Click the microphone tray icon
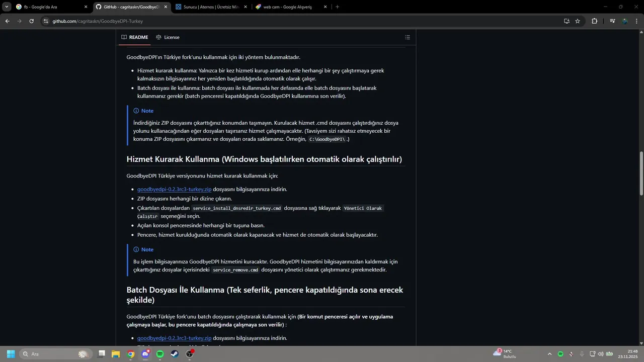This screenshot has height=362, width=644. 582,354
